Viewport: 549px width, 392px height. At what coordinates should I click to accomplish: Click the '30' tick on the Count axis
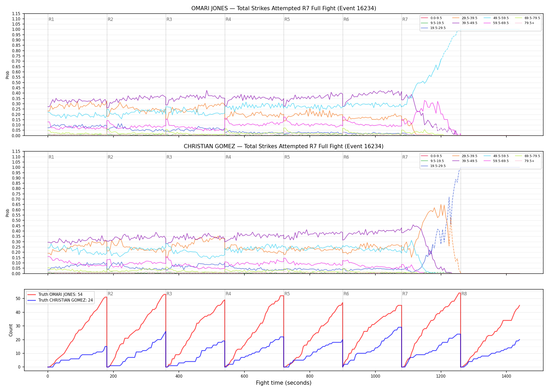(18, 326)
